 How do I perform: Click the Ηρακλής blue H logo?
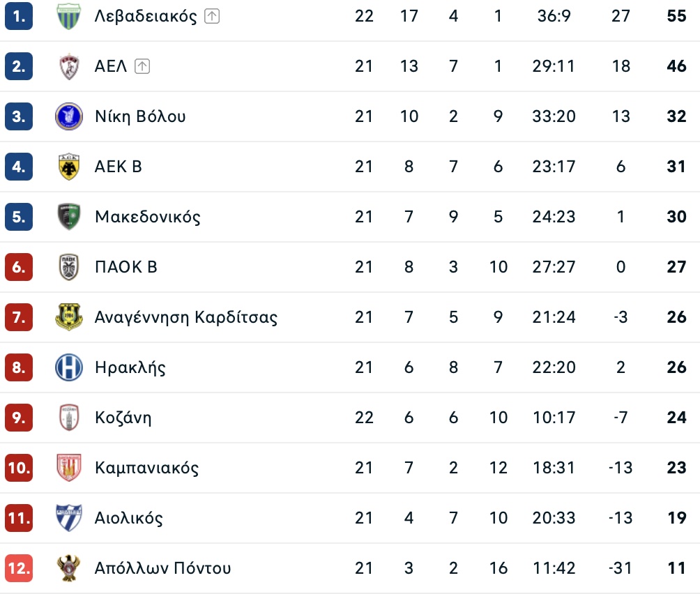69,367
